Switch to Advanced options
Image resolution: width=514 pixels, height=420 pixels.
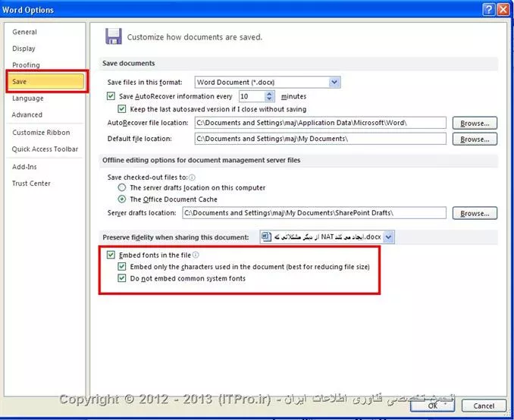pyautogui.click(x=27, y=114)
